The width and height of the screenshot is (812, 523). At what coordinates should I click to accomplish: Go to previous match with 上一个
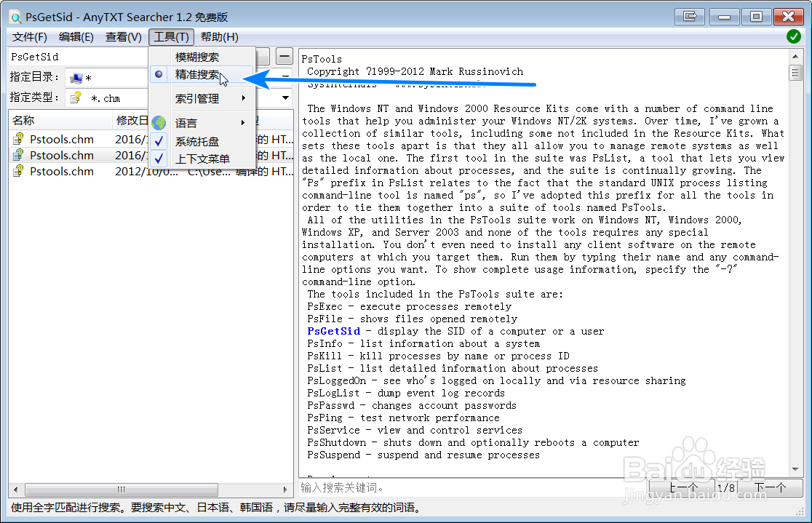pos(682,488)
